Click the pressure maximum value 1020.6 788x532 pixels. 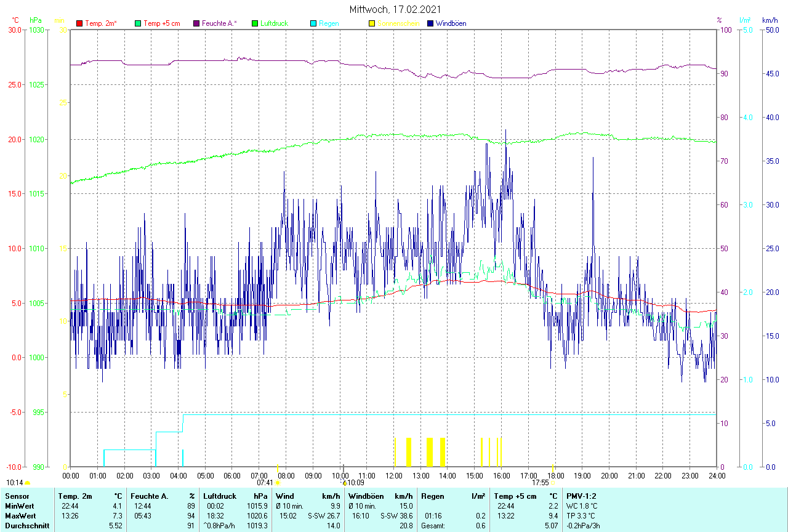257,515
